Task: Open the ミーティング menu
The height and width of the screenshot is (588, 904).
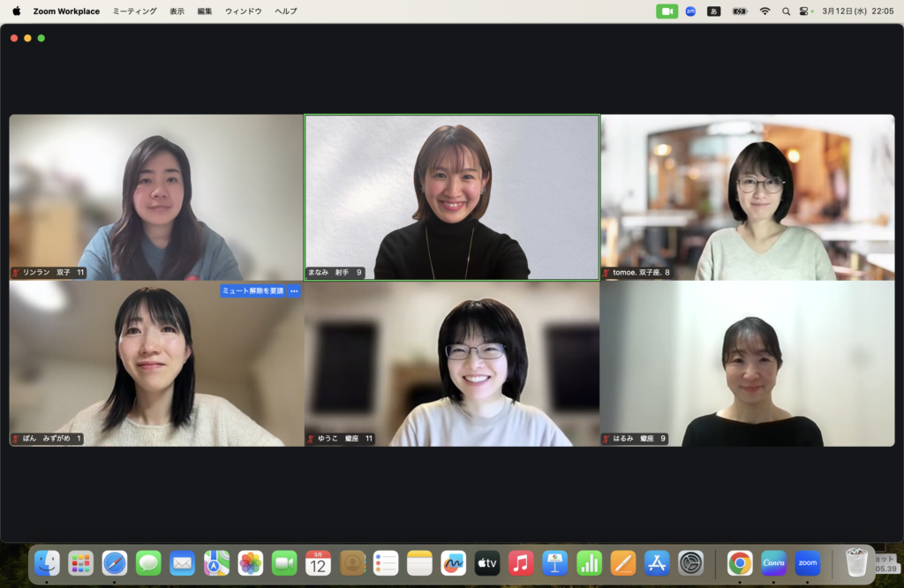Action: tap(134, 11)
